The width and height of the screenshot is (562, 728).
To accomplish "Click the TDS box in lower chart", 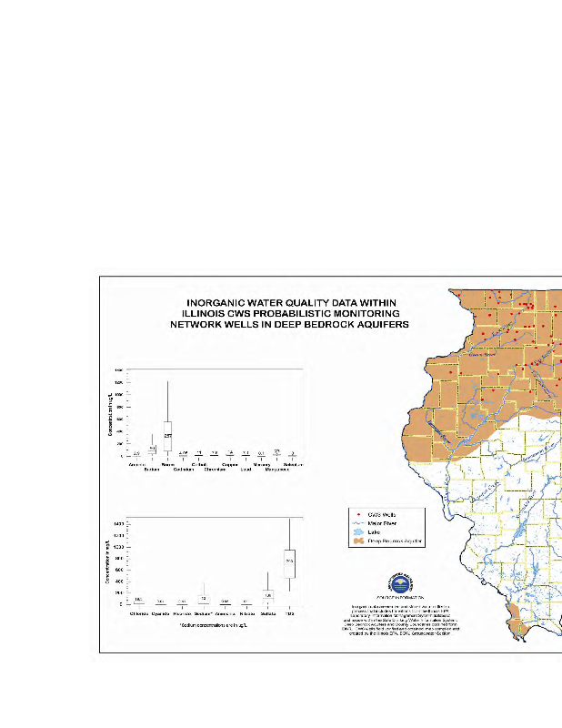I will (x=289, y=562).
